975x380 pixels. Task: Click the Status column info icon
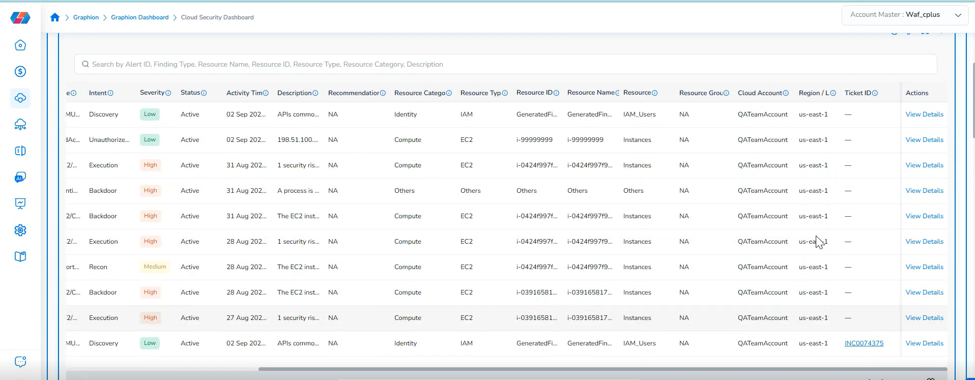pyautogui.click(x=203, y=93)
